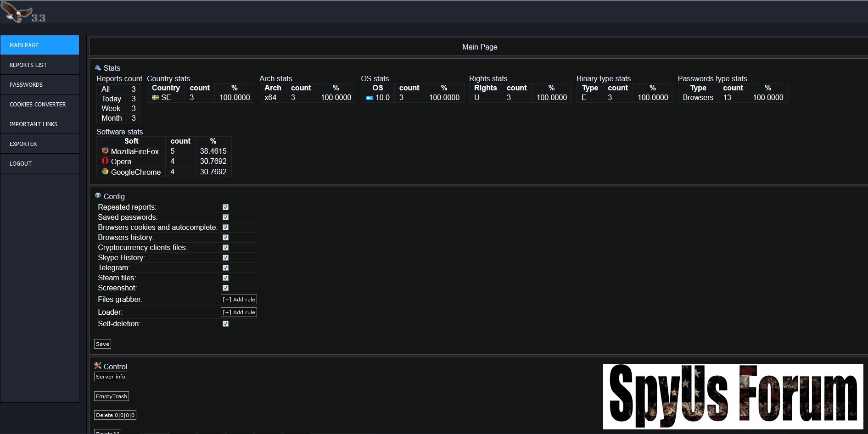Toggle the Browsers history checkbox
Viewport: 868px width, 434px height.
(225, 238)
